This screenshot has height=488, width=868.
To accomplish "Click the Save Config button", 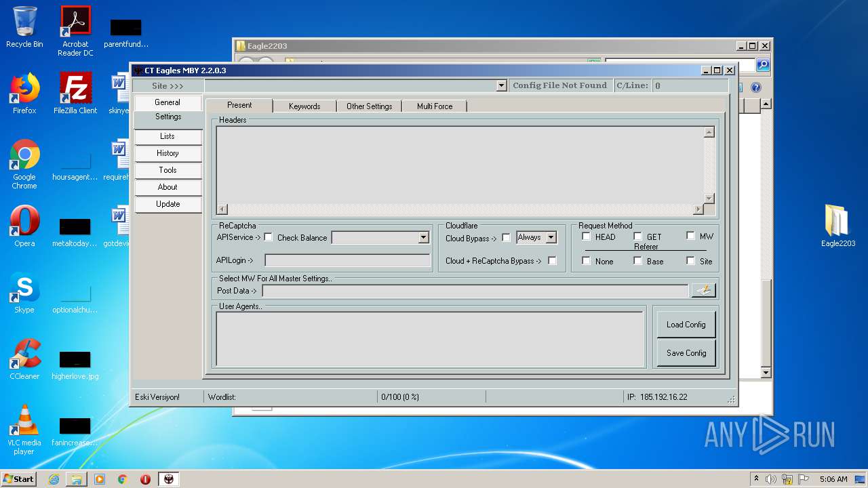I will click(x=686, y=353).
